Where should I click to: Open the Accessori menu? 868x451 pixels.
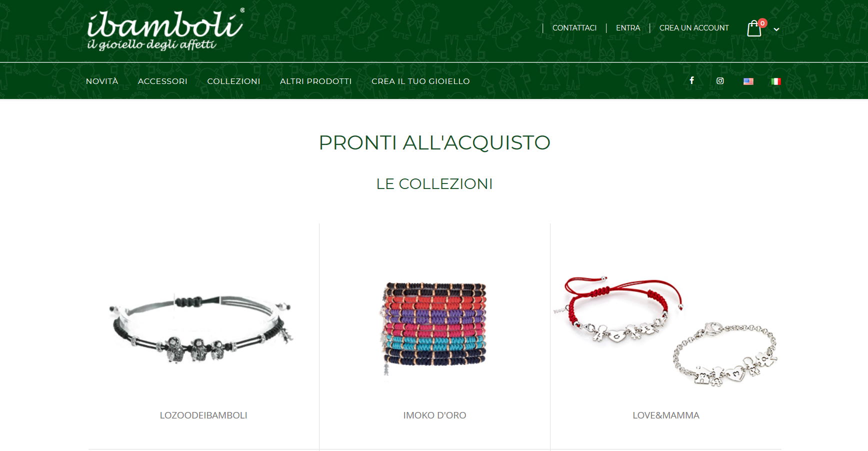(x=162, y=81)
